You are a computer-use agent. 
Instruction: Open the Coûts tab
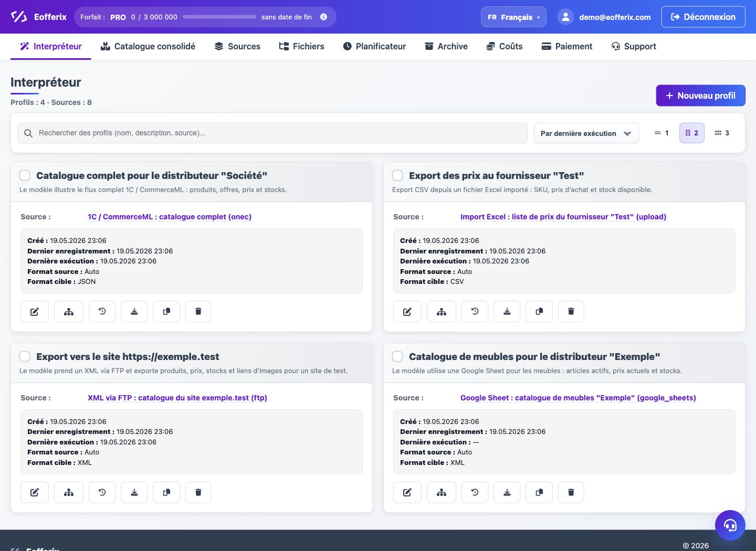point(504,46)
